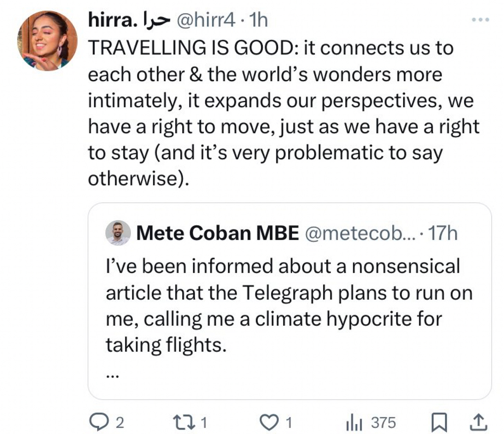This screenshot has width=504, height=434.
Task: Open hirra's profile picture
Action: pos(47,41)
